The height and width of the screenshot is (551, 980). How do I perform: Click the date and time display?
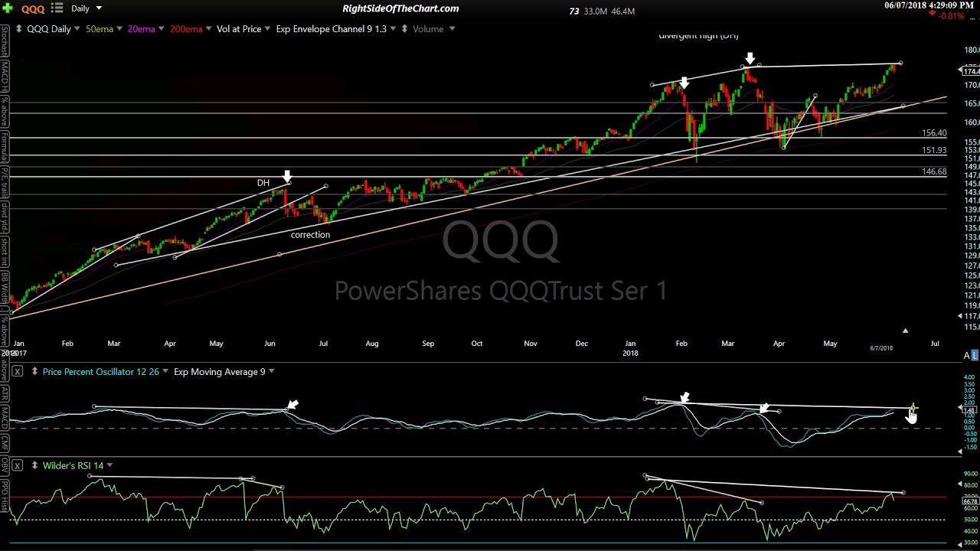tap(929, 5)
